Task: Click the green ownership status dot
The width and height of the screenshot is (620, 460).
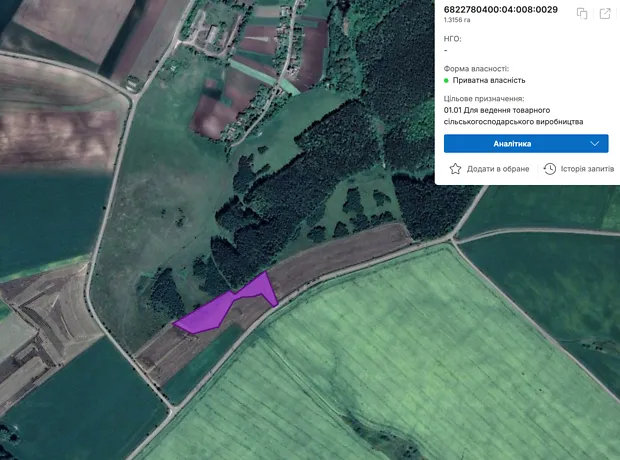Action: click(446, 80)
